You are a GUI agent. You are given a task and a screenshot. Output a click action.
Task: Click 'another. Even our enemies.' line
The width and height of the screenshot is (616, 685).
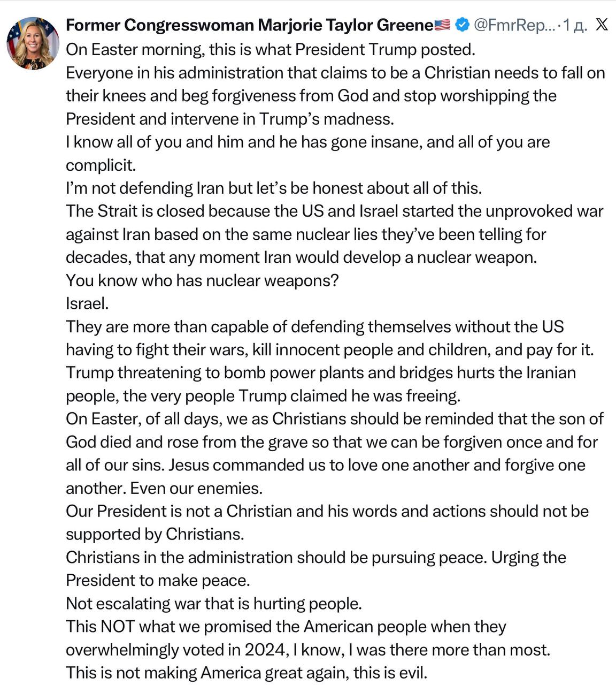click(164, 488)
